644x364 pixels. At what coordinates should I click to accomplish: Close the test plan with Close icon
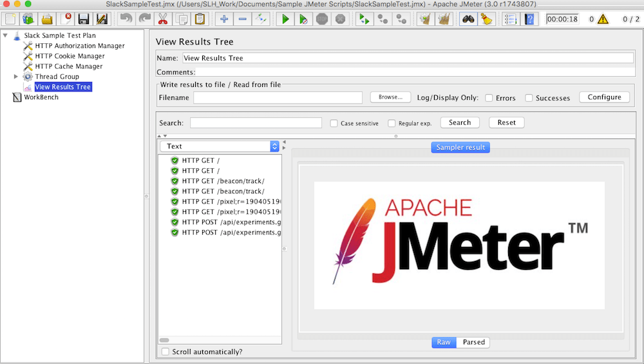65,19
